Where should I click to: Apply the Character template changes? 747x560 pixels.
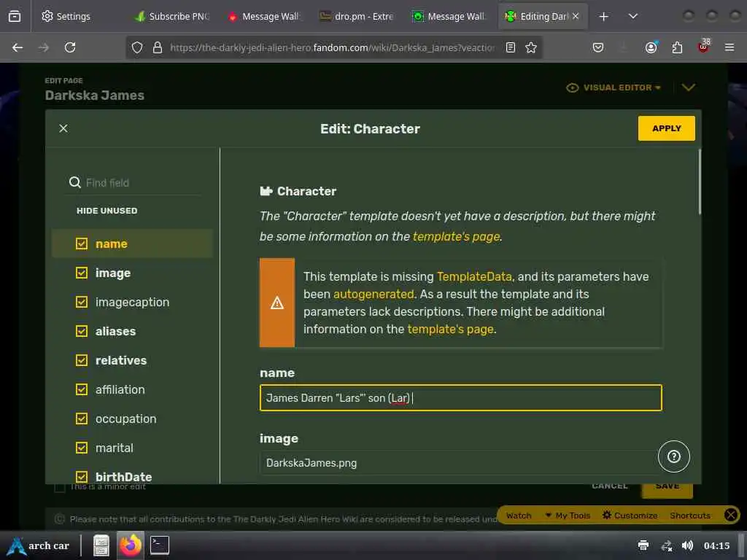tap(667, 128)
